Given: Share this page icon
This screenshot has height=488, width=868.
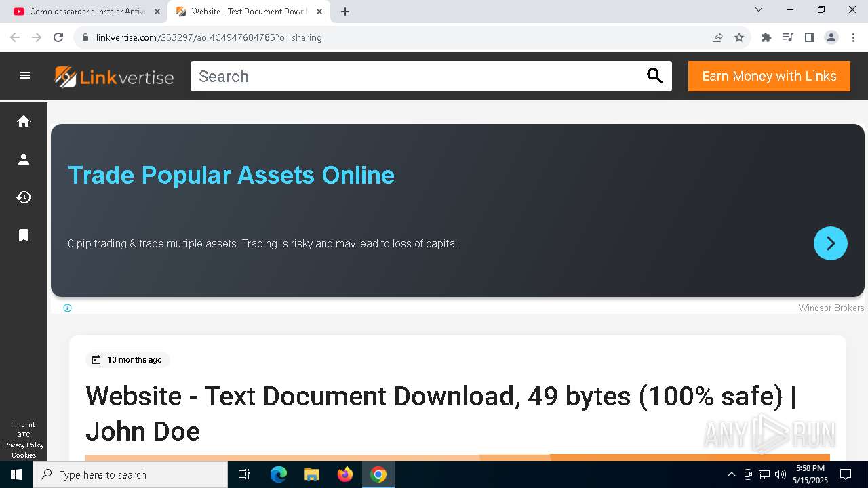Looking at the screenshot, I should [717, 37].
